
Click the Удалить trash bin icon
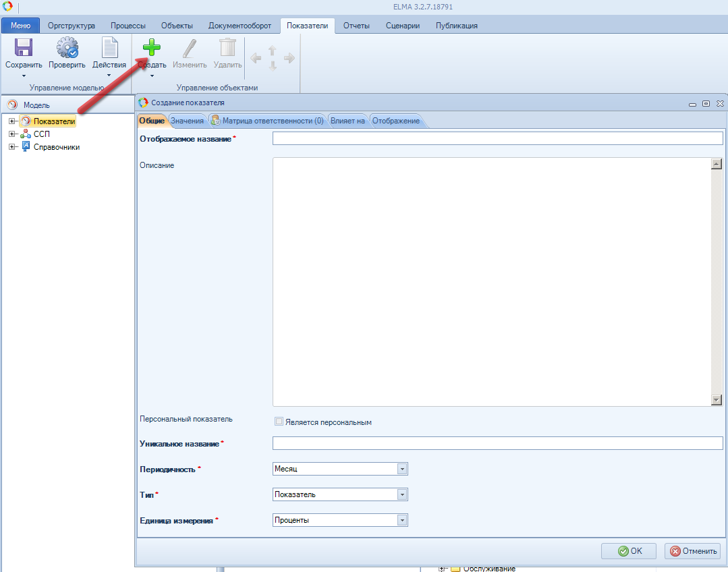tap(227, 49)
